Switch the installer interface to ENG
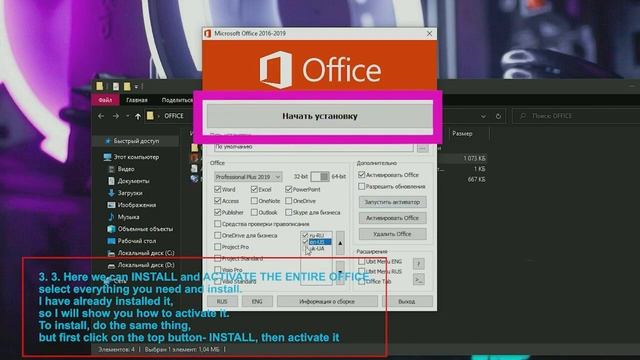Viewport: 640px width, 360px height. click(257, 302)
